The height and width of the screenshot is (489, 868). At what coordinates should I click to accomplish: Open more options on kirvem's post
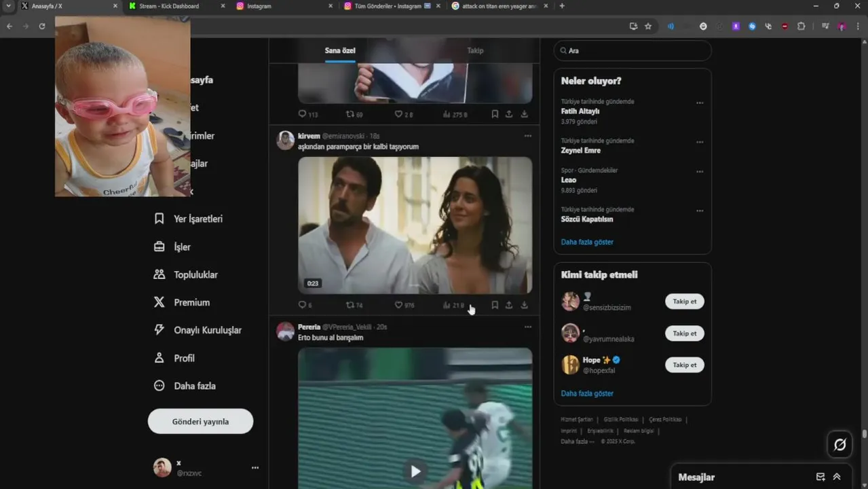click(528, 136)
